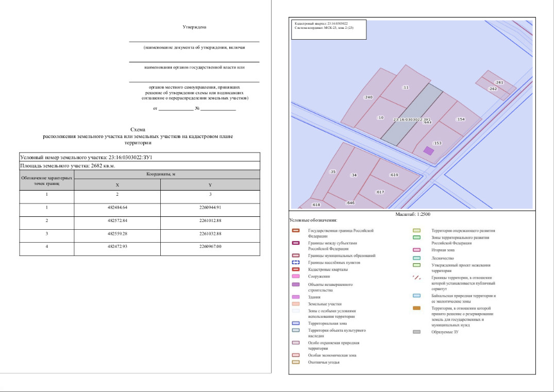This screenshot has height=392, width=554.
Task: Click the публичный сервитут striped legend symbol
Action: (x=417, y=277)
